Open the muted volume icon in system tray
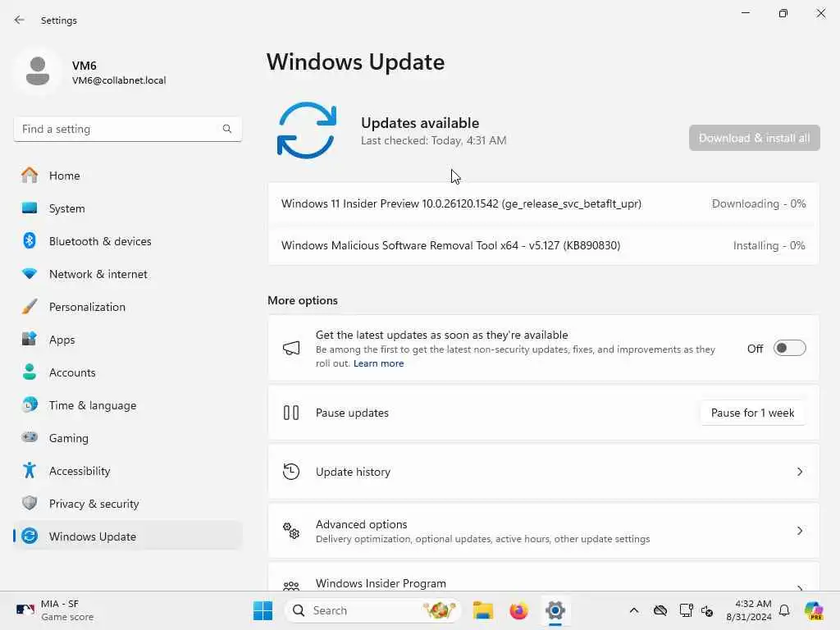This screenshot has height=630, width=840. click(x=707, y=610)
